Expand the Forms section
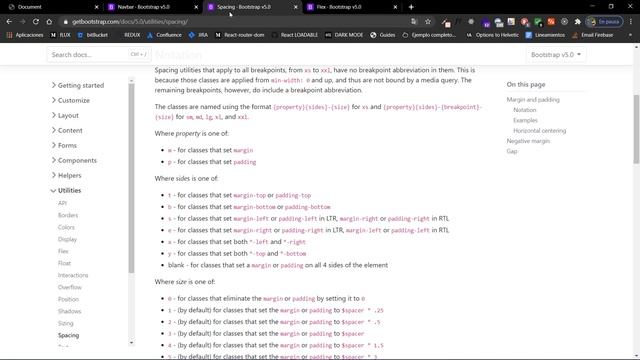 coord(64,145)
